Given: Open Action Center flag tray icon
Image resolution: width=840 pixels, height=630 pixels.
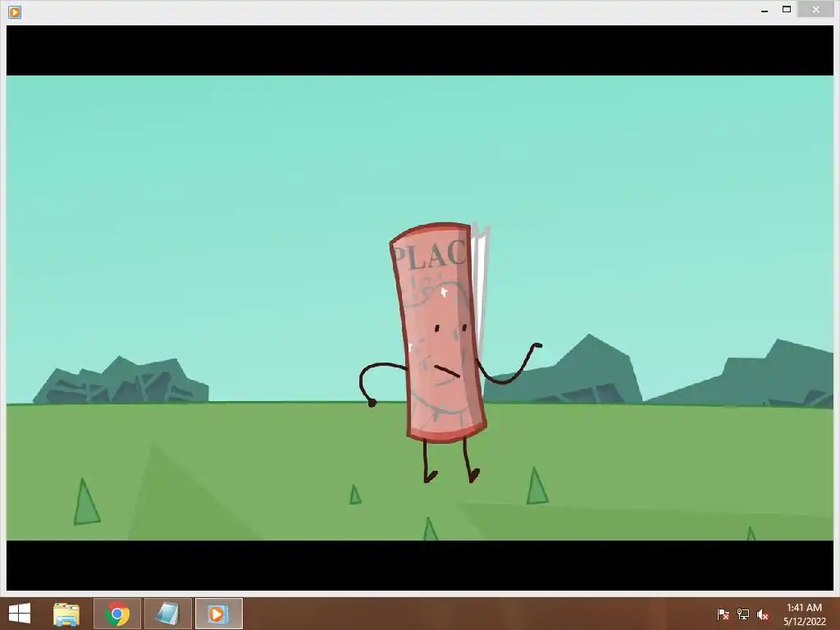Looking at the screenshot, I should (723, 614).
